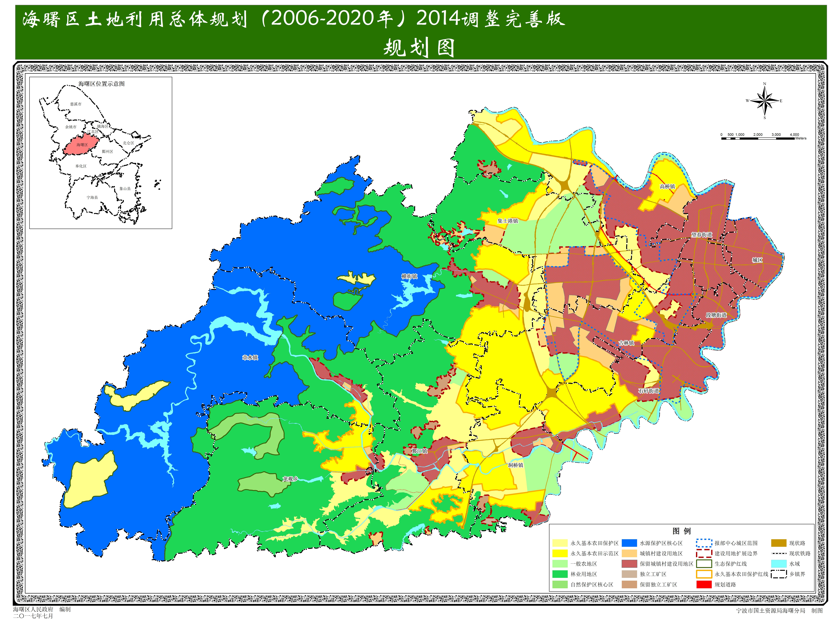Click the compass rose north arrow icon
Viewport: 840px width, 621px height.
pos(765,101)
